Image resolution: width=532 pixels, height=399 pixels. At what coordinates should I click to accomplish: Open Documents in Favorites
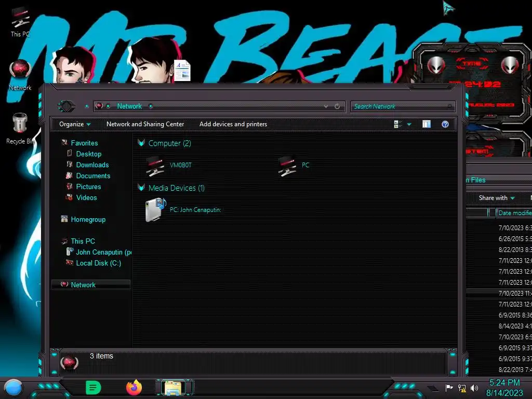93,176
